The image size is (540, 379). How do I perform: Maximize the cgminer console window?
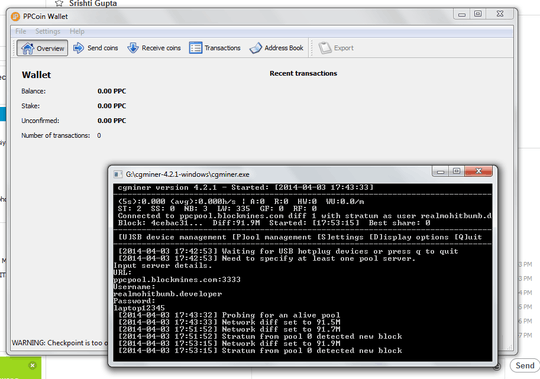(x=456, y=171)
